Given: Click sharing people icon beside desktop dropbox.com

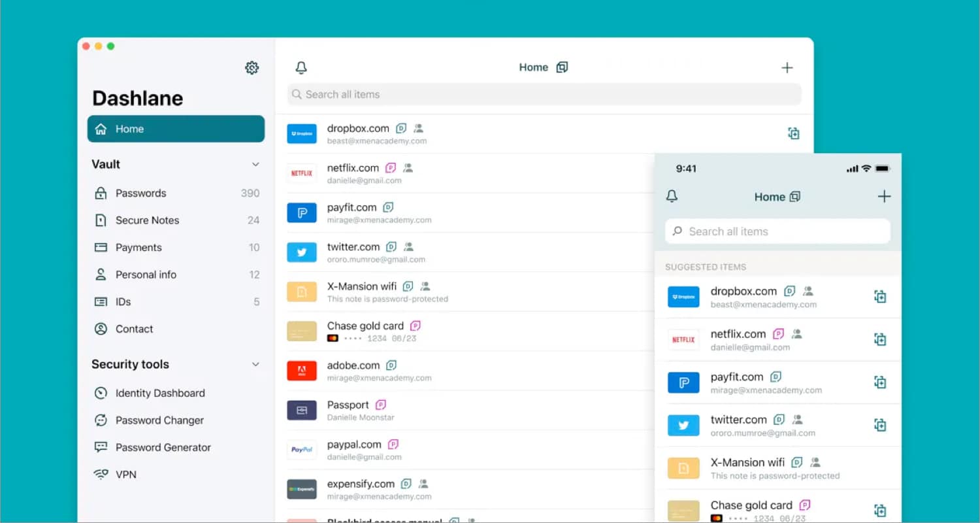Looking at the screenshot, I should 419,128.
